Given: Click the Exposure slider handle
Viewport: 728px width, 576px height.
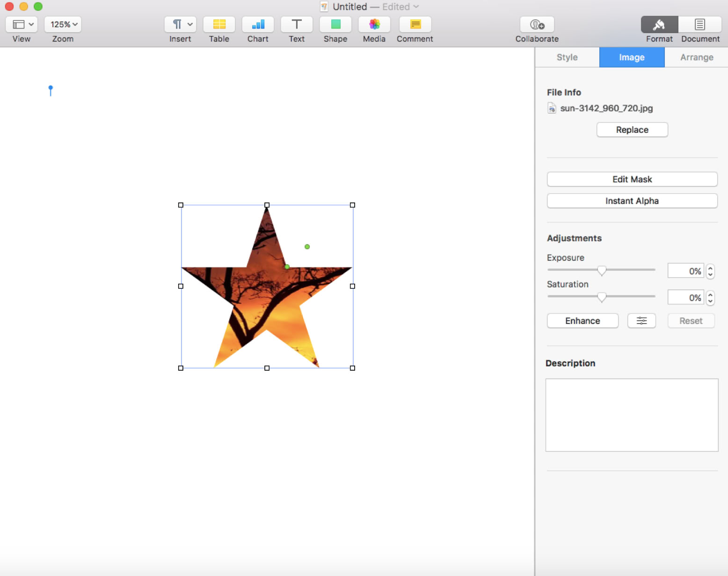Looking at the screenshot, I should click(x=602, y=270).
